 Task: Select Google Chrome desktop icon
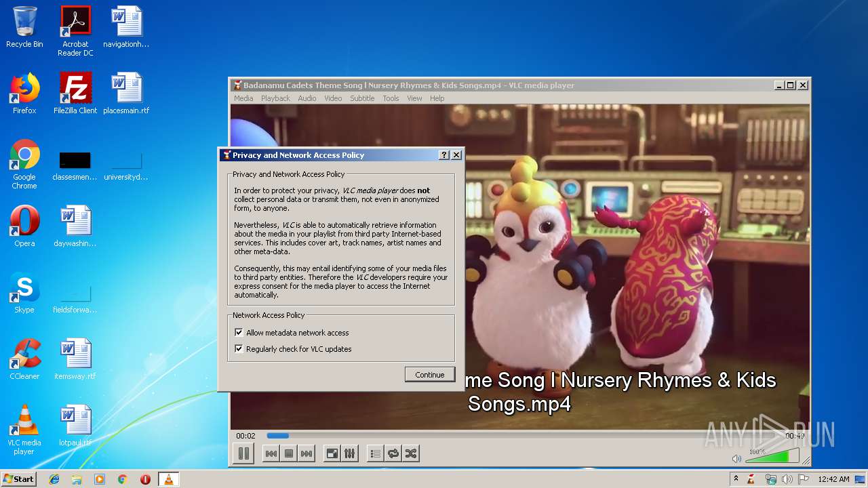pos(24,164)
